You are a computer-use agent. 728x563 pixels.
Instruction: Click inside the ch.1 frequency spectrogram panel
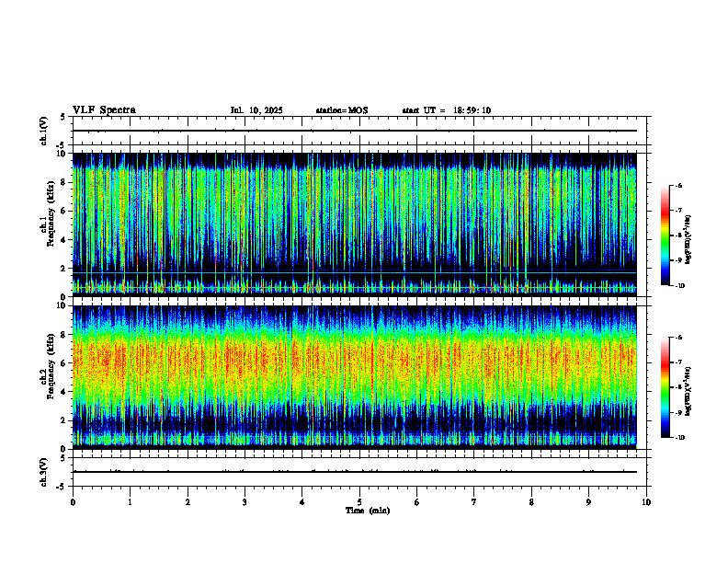pos(354,224)
